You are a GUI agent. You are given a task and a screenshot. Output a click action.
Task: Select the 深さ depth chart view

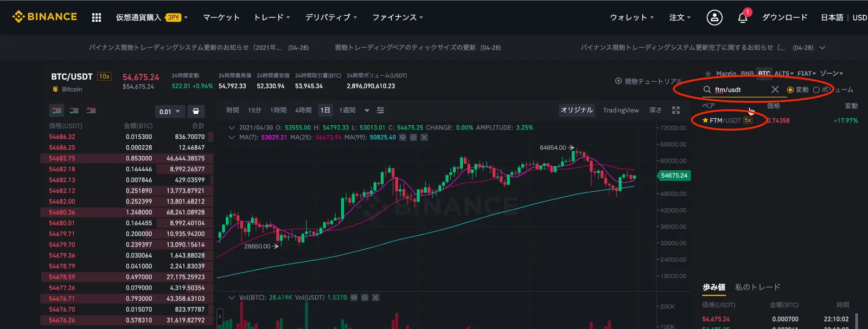point(655,111)
